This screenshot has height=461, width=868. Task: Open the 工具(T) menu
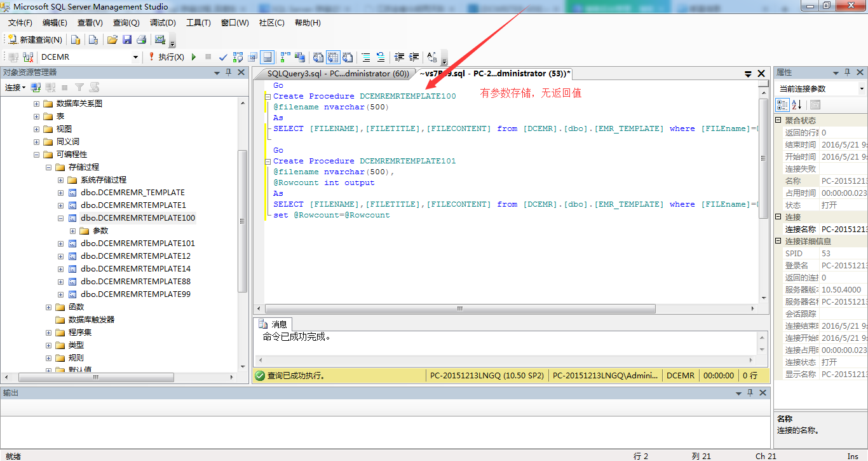(198, 23)
